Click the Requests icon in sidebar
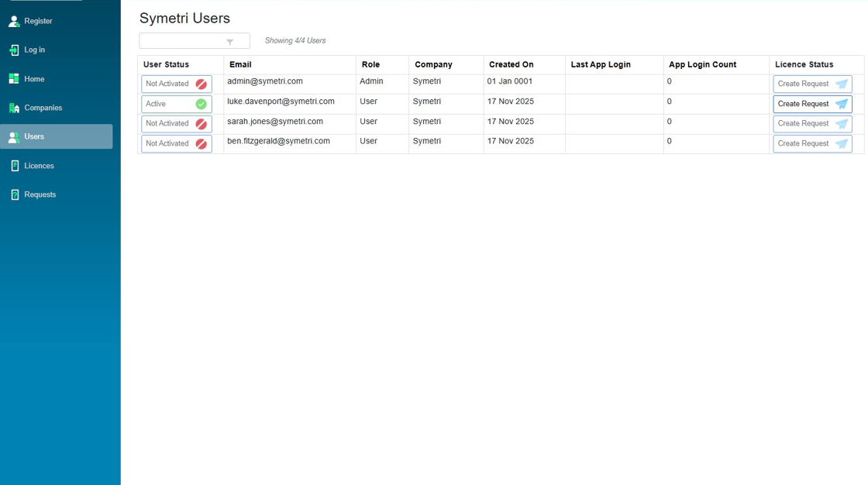 coord(14,194)
